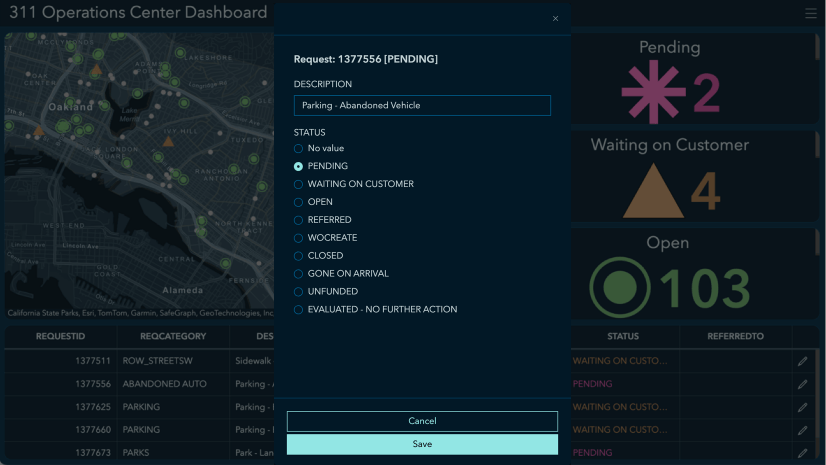Open the dashboard hamburger menu
826x465 pixels.
click(x=811, y=13)
